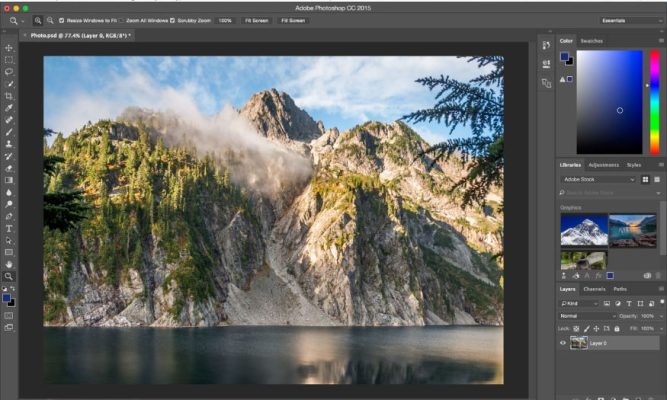Viewport: 667px width, 400px height.
Task: Click the Fill Screen button
Action: click(293, 20)
